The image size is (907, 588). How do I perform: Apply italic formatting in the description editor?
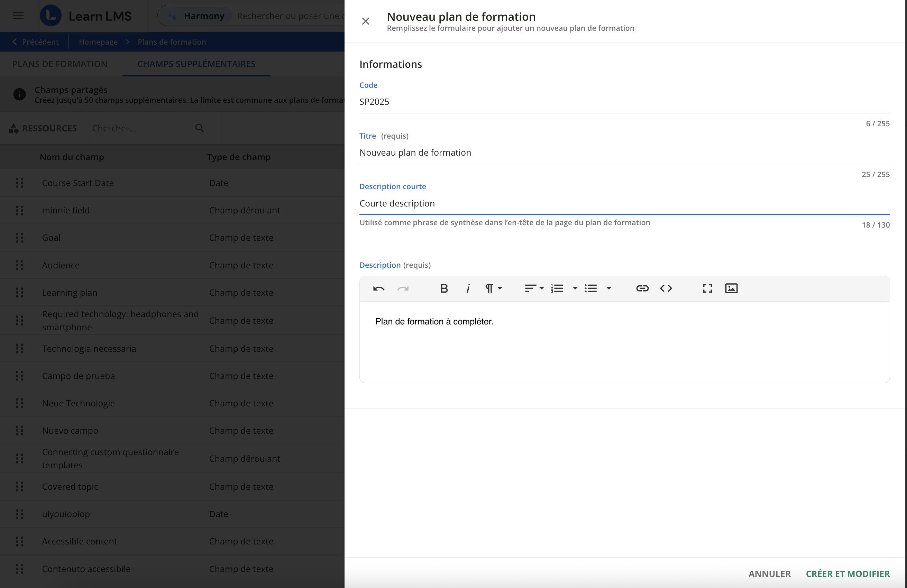468,288
